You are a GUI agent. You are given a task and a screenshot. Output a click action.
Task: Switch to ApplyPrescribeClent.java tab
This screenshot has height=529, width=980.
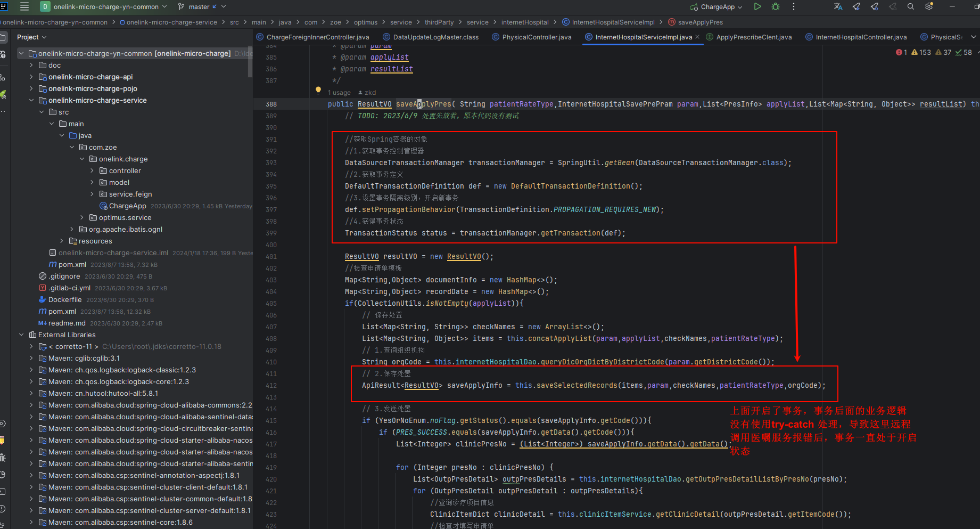coord(749,37)
